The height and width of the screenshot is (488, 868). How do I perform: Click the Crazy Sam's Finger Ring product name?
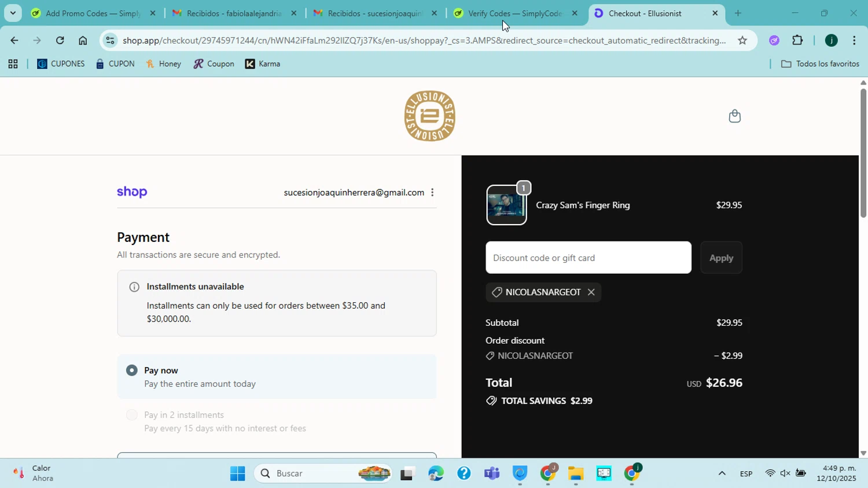(583, 205)
